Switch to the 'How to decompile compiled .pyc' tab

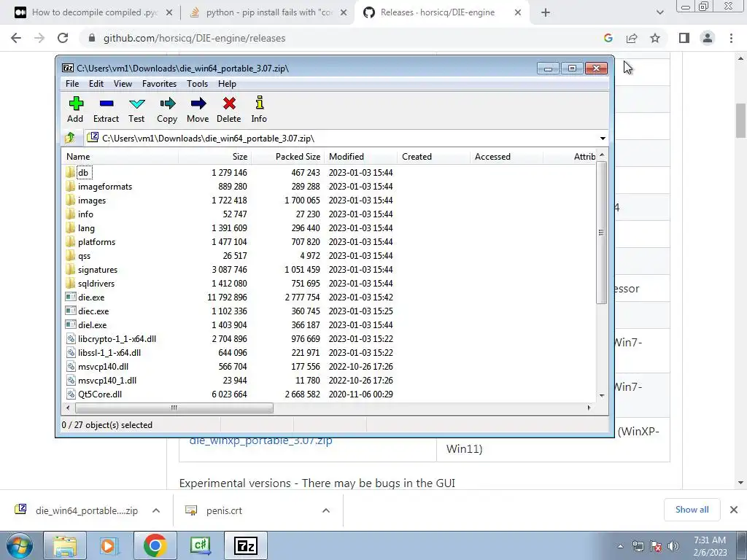tap(95, 12)
